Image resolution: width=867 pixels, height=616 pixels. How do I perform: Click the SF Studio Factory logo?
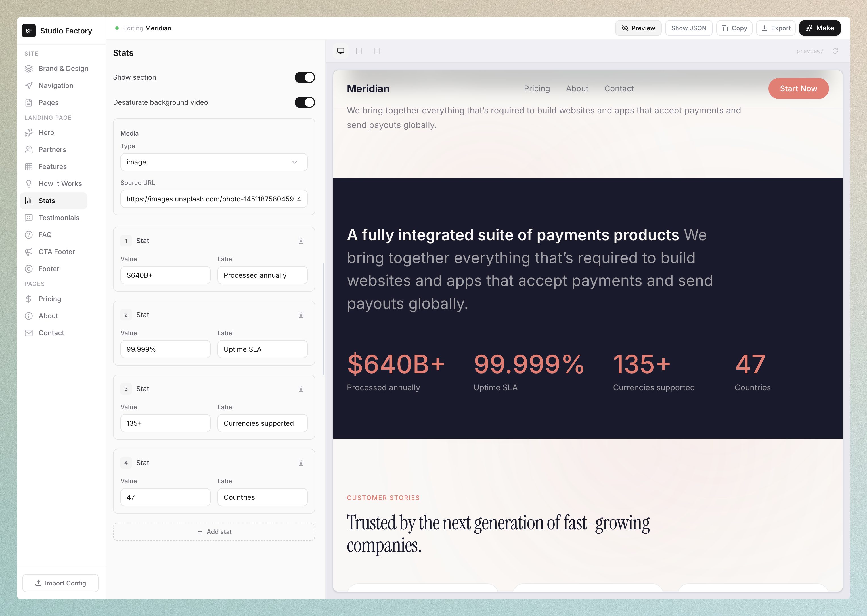pyautogui.click(x=29, y=31)
